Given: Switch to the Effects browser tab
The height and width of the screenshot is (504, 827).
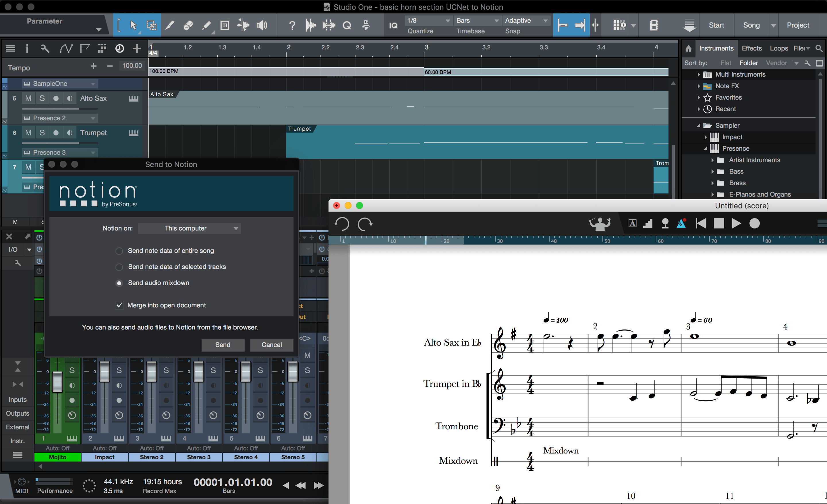Looking at the screenshot, I should point(751,48).
